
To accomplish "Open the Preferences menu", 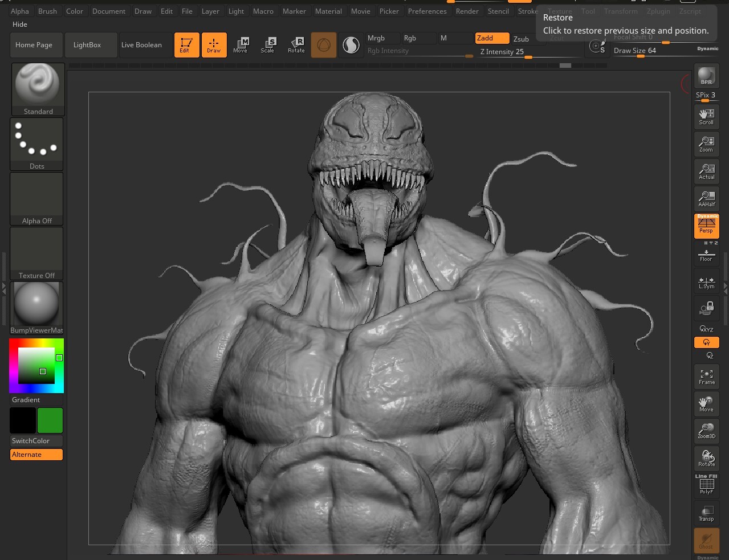I will [x=427, y=11].
